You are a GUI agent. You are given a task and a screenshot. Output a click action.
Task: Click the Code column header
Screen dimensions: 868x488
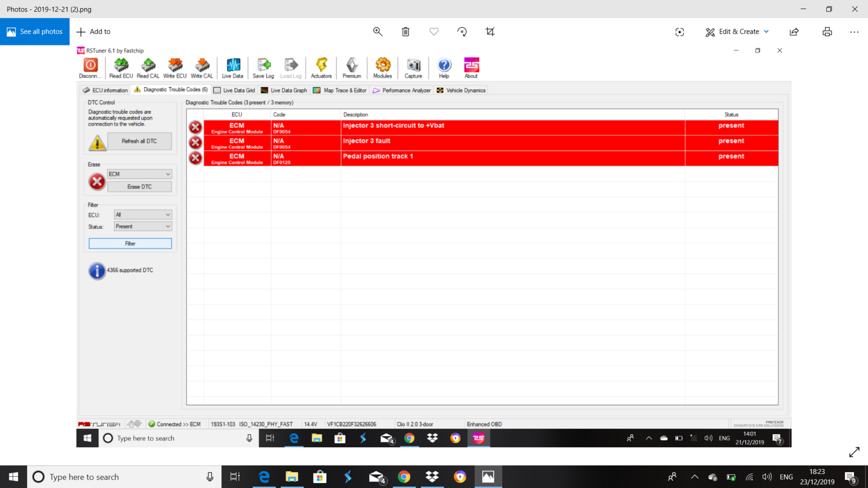pos(306,114)
